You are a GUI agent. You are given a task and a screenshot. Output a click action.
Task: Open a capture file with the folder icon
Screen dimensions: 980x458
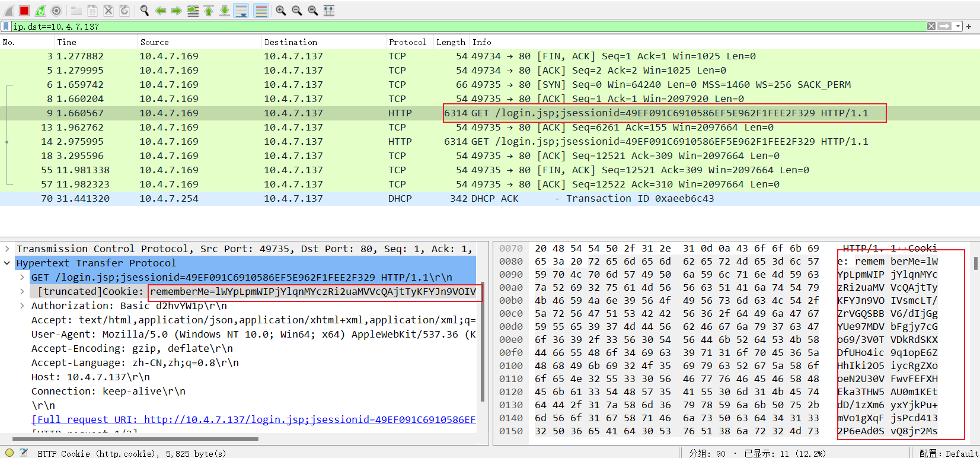coord(76,11)
